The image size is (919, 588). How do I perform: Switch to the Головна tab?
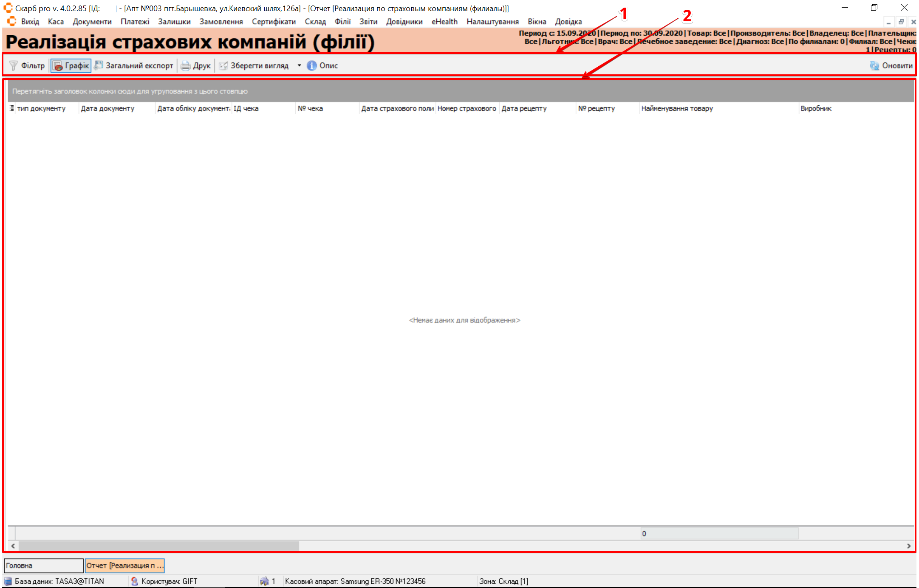43,565
